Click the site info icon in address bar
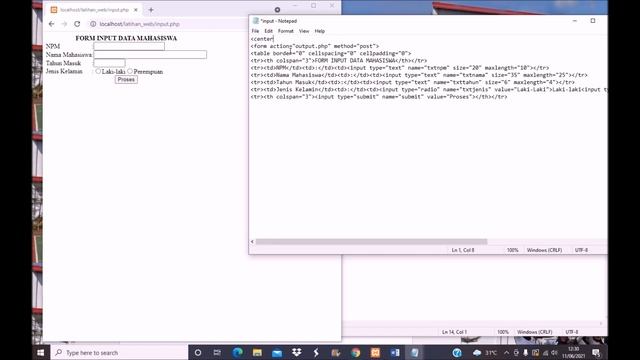Screen dimensions: 640x360 [93, 24]
